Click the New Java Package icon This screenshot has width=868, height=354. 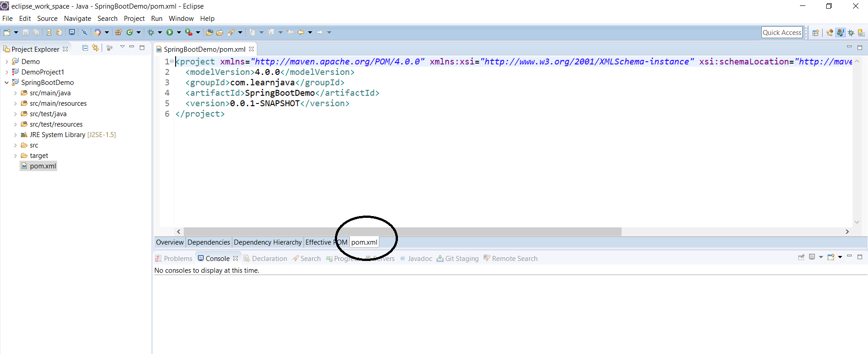(x=118, y=32)
